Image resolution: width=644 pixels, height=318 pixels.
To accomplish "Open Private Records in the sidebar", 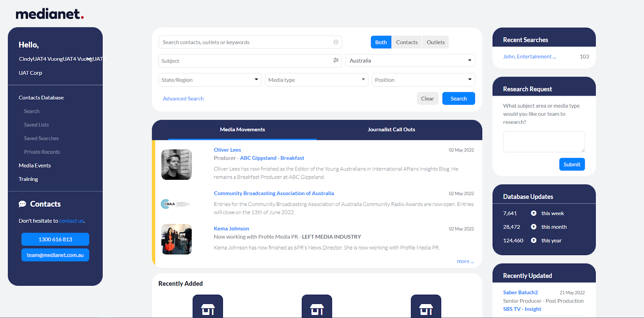I will tap(42, 152).
